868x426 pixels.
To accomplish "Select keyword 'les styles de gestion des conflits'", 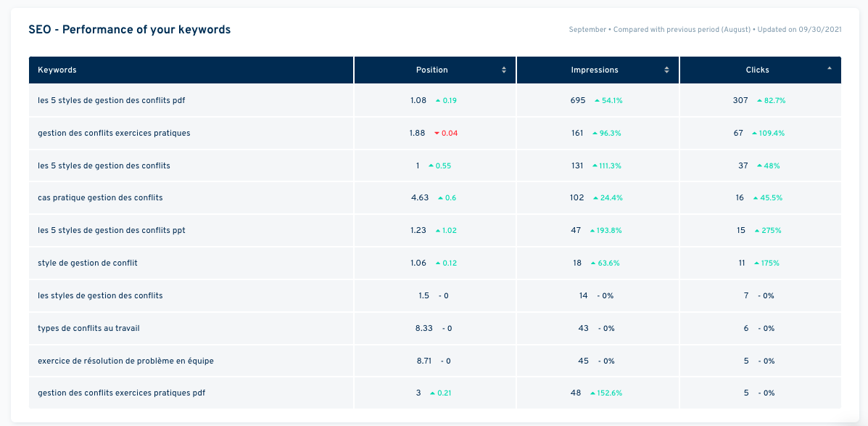I will 100,296.
